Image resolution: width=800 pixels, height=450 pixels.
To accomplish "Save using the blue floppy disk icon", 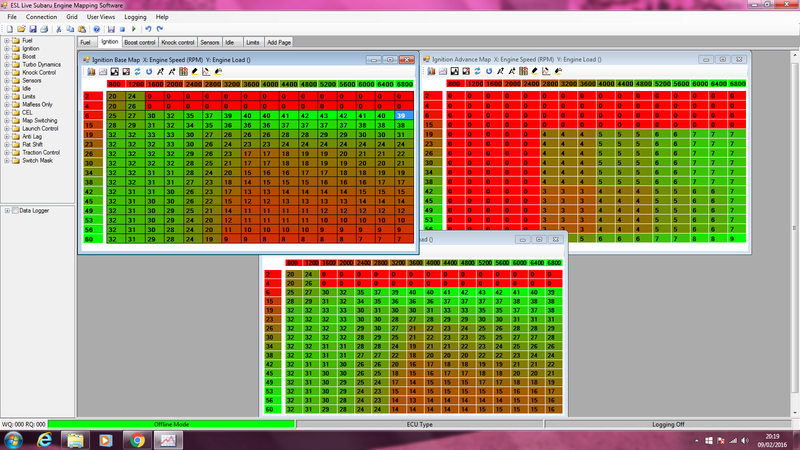I will click(x=33, y=29).
